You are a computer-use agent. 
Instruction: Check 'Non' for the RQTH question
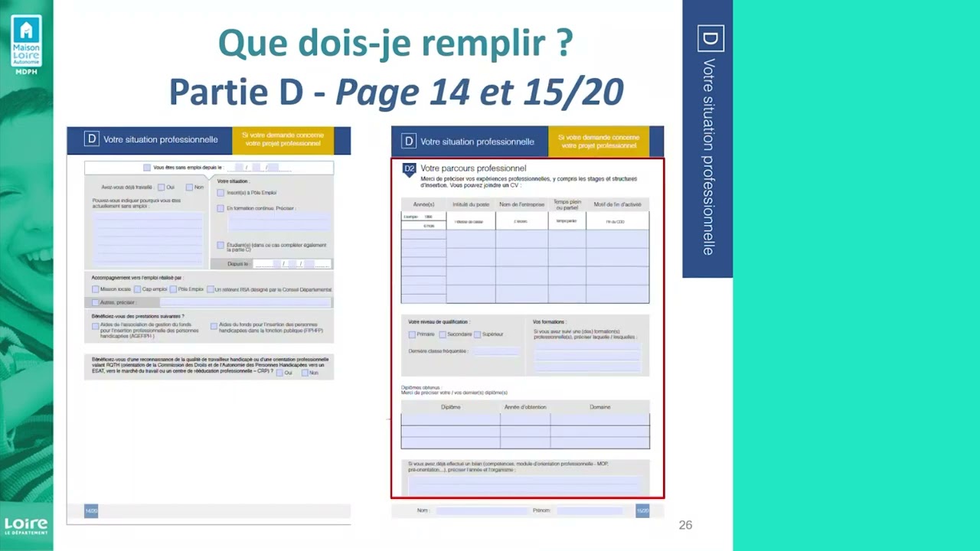point(305,373)
